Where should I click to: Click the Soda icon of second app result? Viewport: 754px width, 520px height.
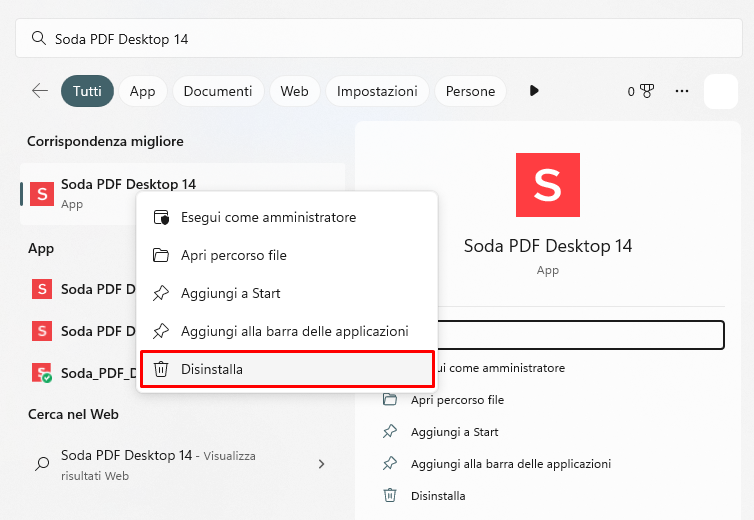[x=42, y=331]
